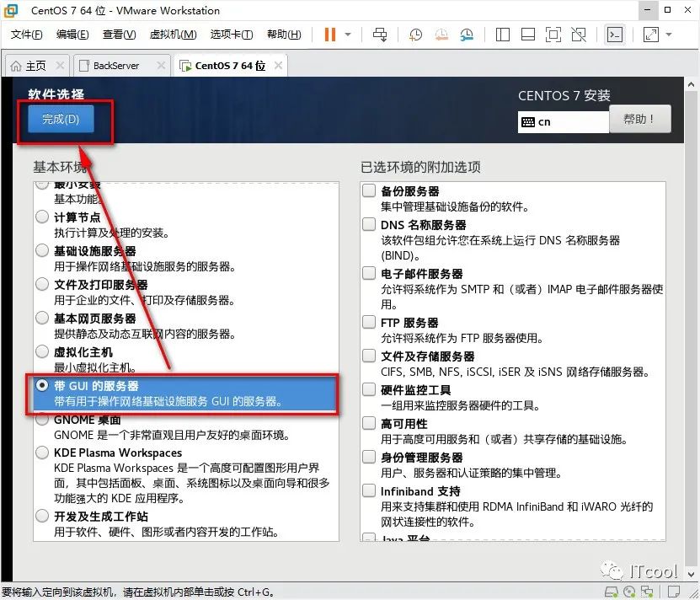This screenshot has height=600, width=700.
Task: Switch to the 主页 tab
Action: point(35,66)
